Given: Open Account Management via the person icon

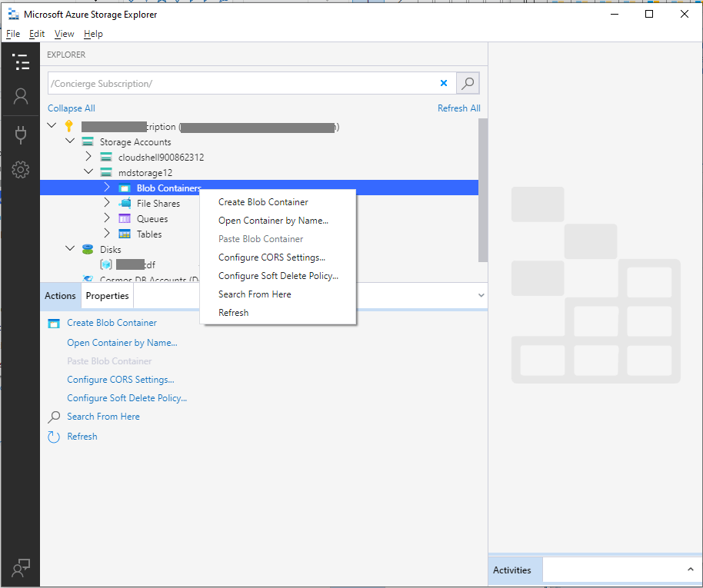Looking at the screenshot, I should [x=21, y=96].
